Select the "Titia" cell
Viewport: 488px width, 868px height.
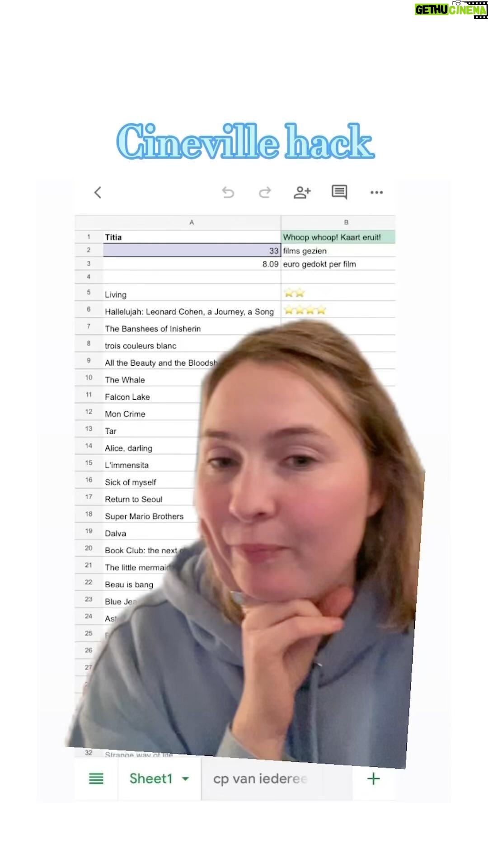point(192,237)
